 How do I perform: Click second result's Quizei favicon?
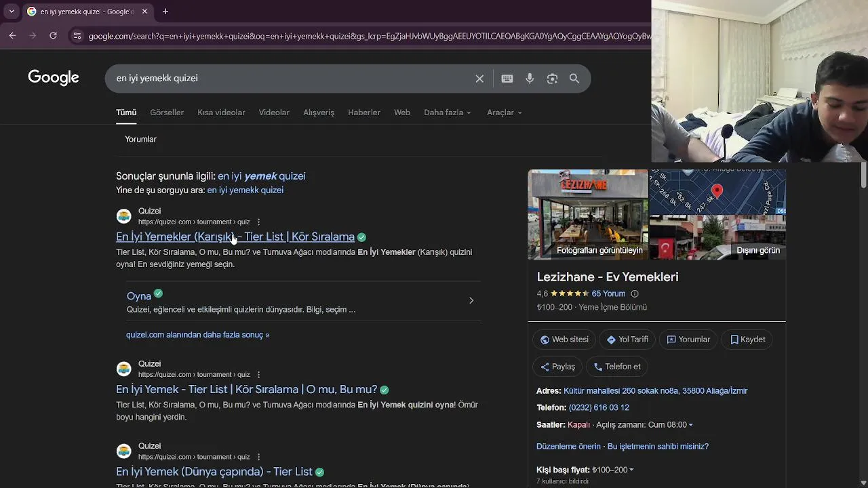pos(123,369)
